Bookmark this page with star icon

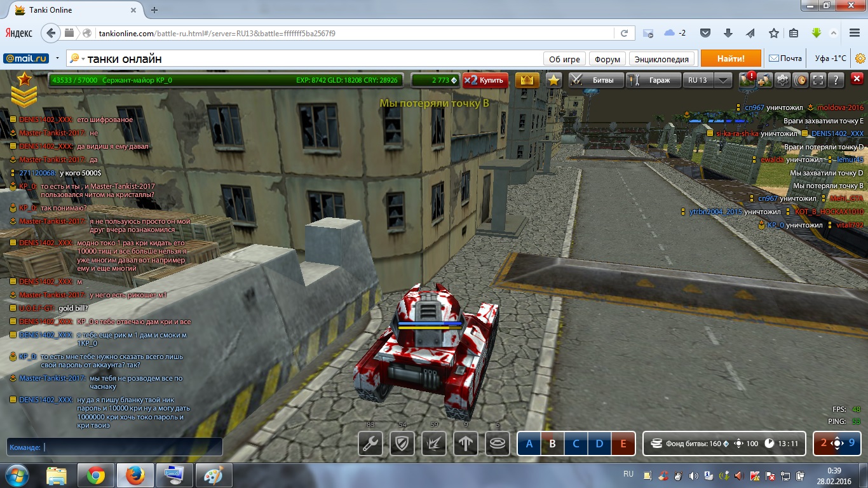pos(773,33)
